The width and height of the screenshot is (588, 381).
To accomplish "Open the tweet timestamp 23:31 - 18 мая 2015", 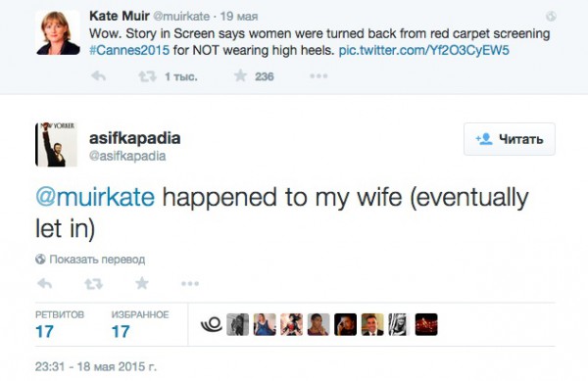I will point(96,366).
